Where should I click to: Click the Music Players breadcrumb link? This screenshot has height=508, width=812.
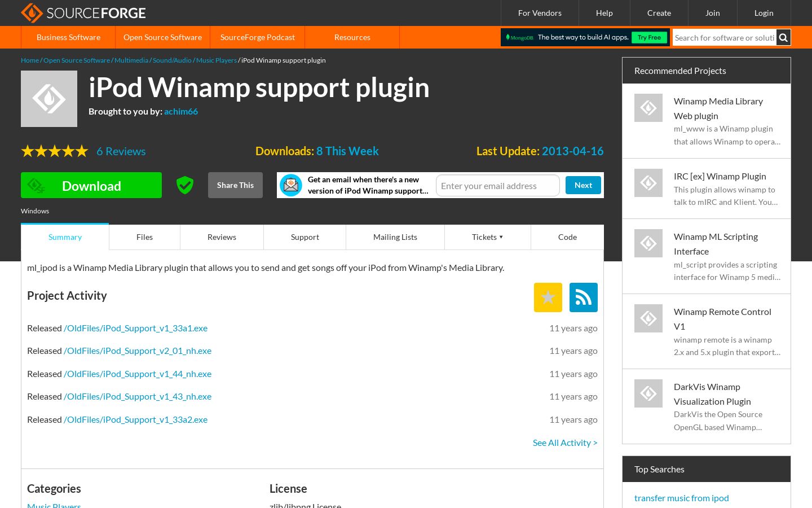tap(217, 60)
